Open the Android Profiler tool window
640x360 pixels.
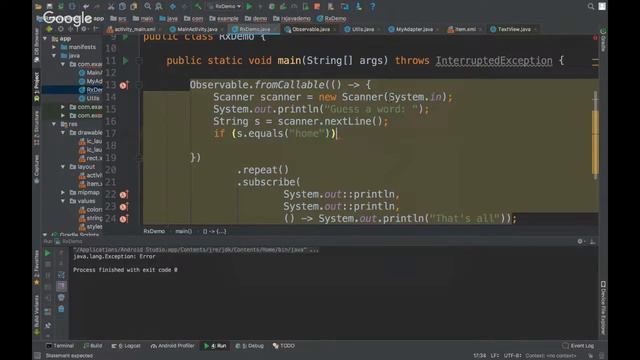(x=173, y=346)
